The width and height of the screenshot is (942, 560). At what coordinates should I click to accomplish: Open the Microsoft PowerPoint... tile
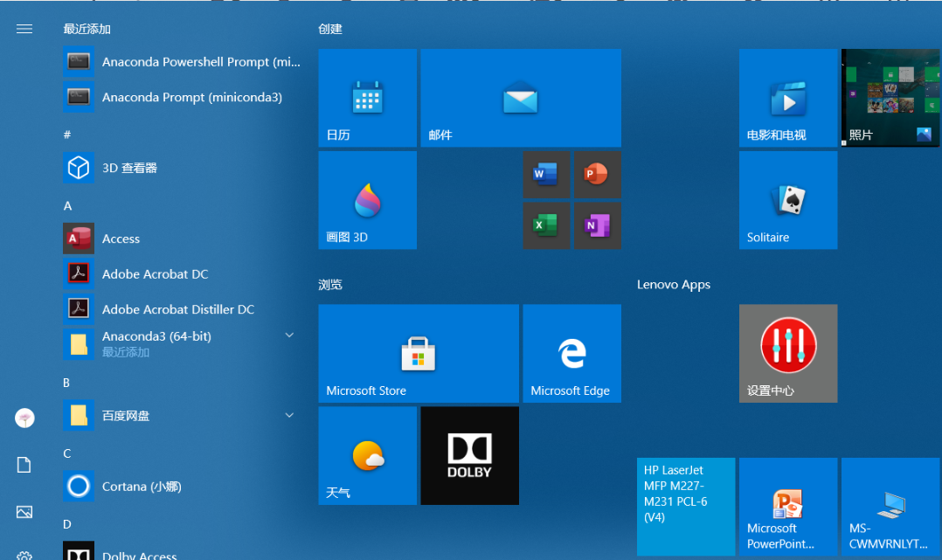[x=788, y=507]
